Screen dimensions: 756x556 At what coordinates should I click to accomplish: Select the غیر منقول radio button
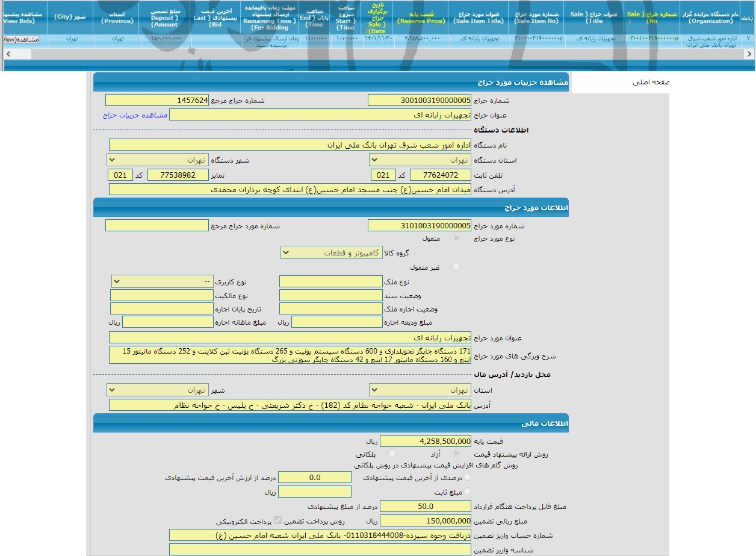click(457, 267)
